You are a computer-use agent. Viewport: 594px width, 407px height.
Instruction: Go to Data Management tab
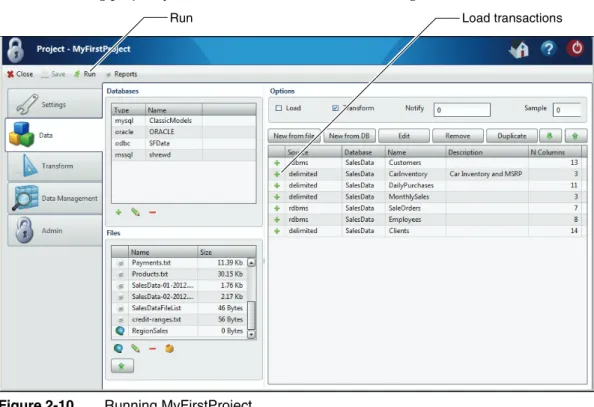(55, 198)
